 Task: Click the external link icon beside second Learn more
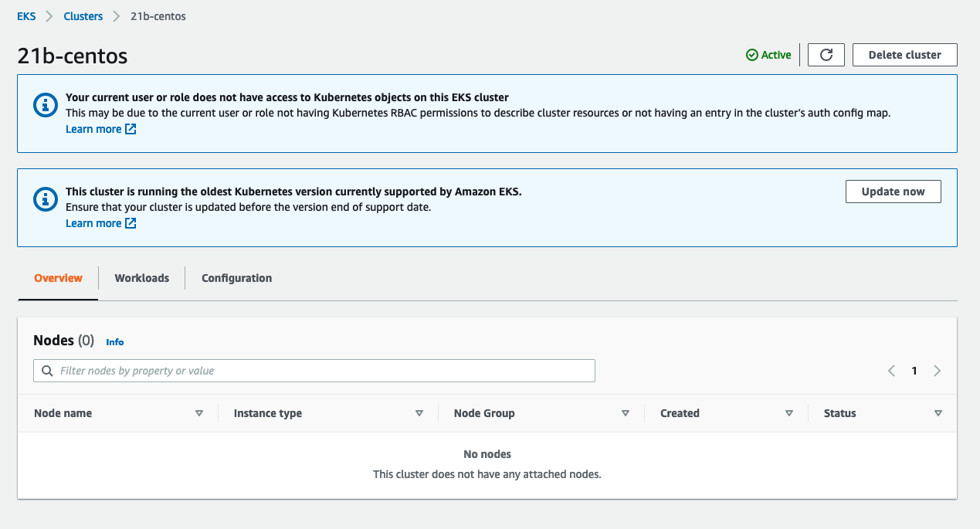coord(131,223)
